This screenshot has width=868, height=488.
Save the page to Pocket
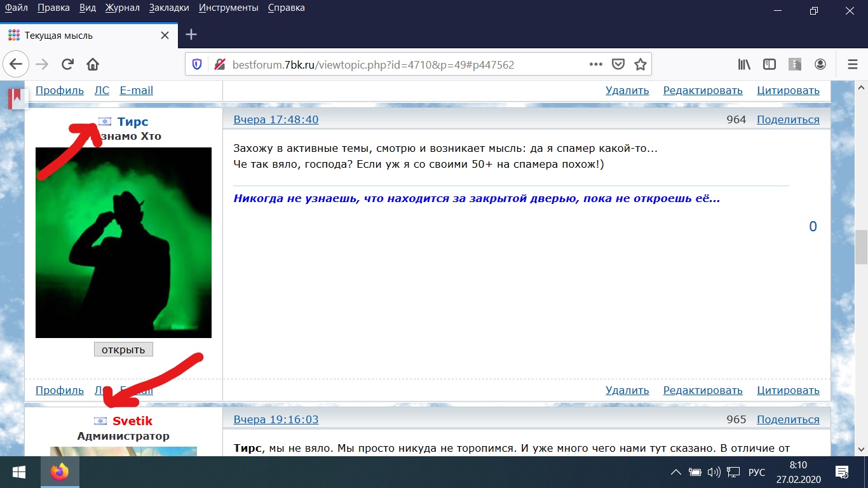tap(618, 64)
